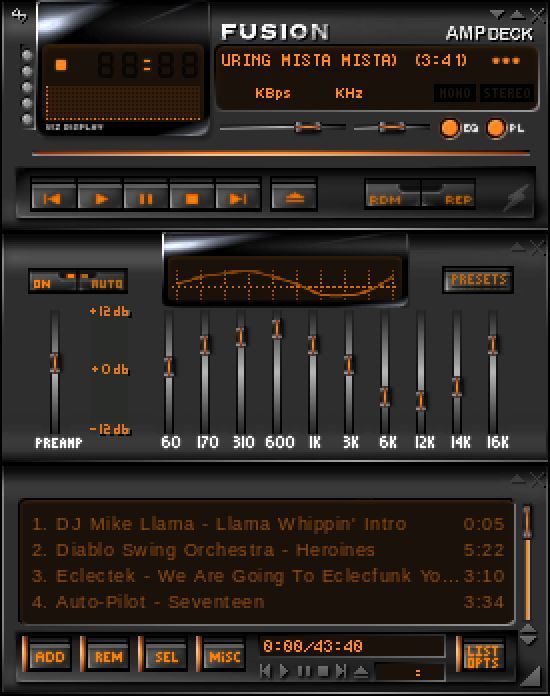Image resolution: width=550 pixels, height=696 pixels.
Task: Click the 170 Hz equalizer band slider
Action: tap(205, 344)
